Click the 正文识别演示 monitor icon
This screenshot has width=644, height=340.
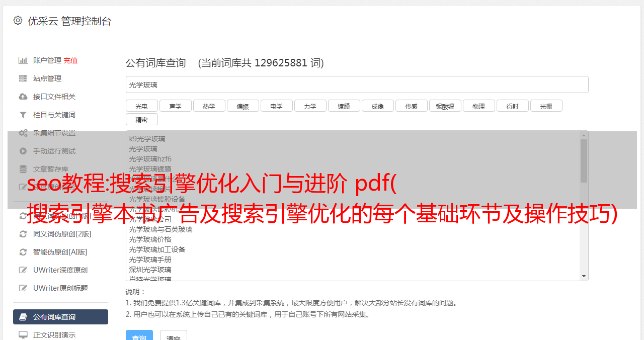point(23,334)
